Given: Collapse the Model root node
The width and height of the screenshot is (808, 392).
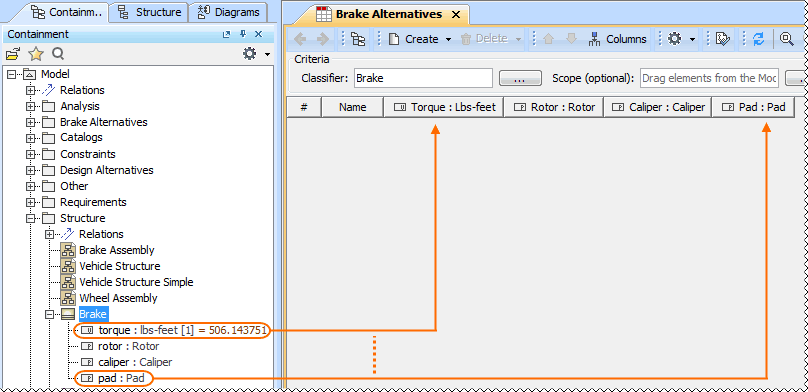Looking at the screenshot, I should (x=11, y=74).
